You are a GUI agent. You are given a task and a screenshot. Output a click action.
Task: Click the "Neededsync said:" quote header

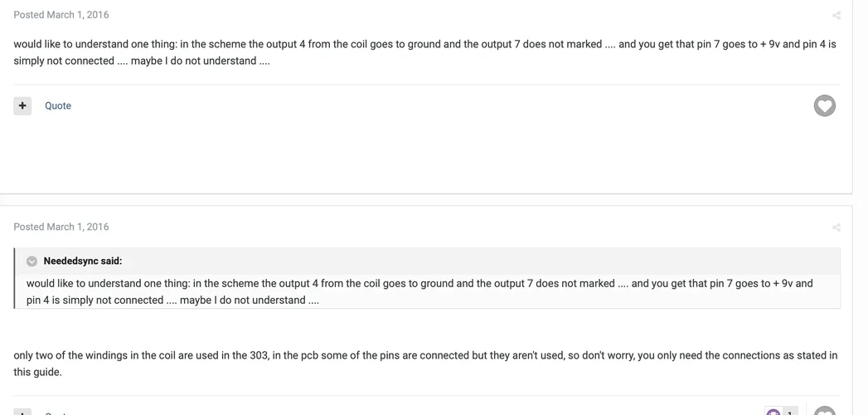click(82, 261)
